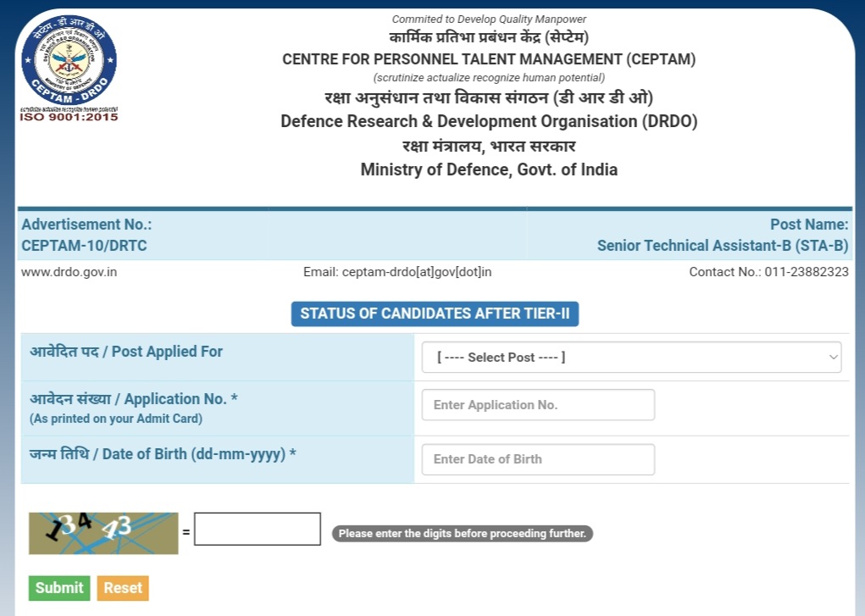Click inside the Application No. field
The image size is (865, 616).
(537, 404)
